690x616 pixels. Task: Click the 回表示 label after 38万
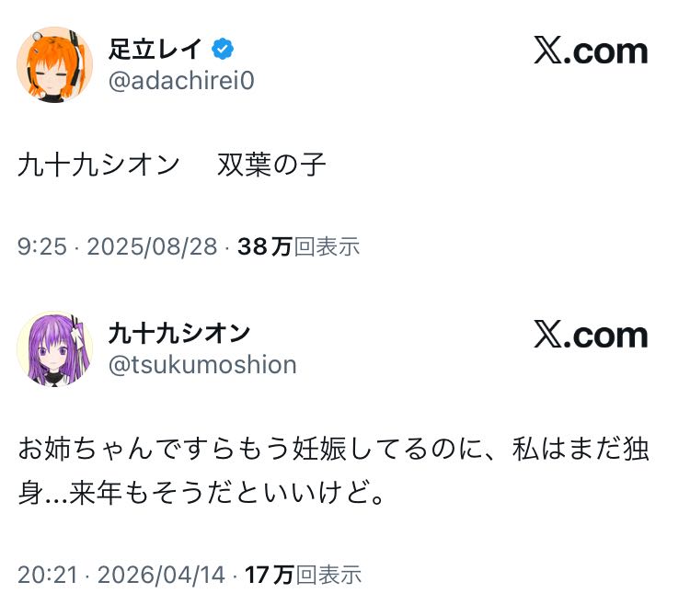pyautogui.click(x=327, y=246)
